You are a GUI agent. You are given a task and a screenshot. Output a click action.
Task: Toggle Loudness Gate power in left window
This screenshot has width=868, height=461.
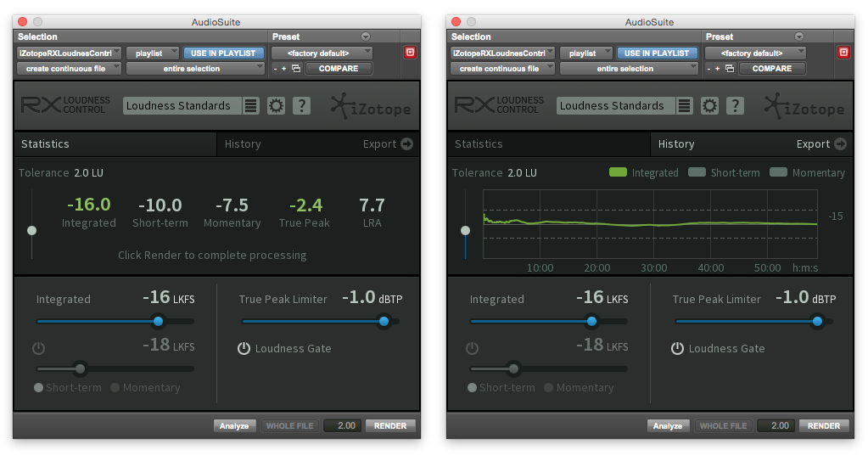tap(244, 348)
